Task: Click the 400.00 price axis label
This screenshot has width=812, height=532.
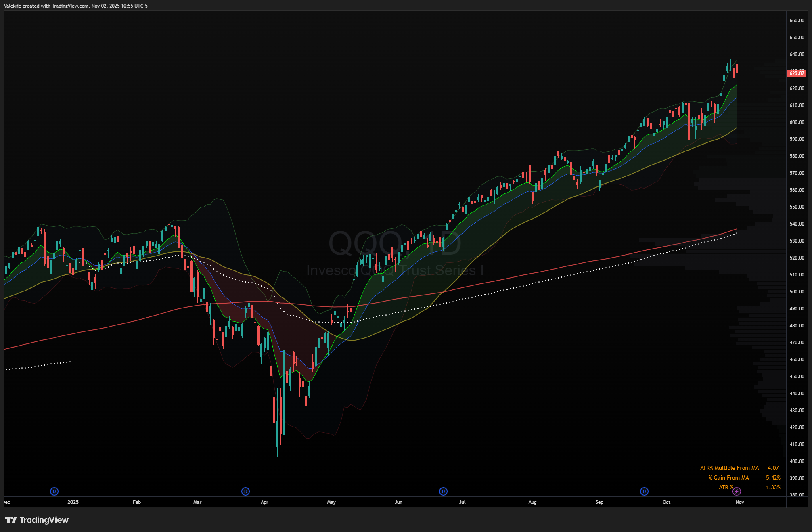Action: point(797,461)
